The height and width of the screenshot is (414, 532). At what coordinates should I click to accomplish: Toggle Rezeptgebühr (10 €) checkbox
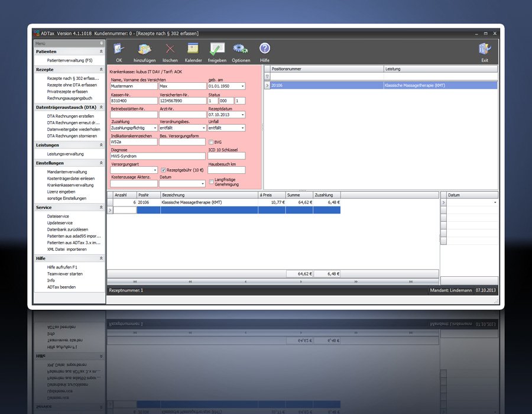163,170
